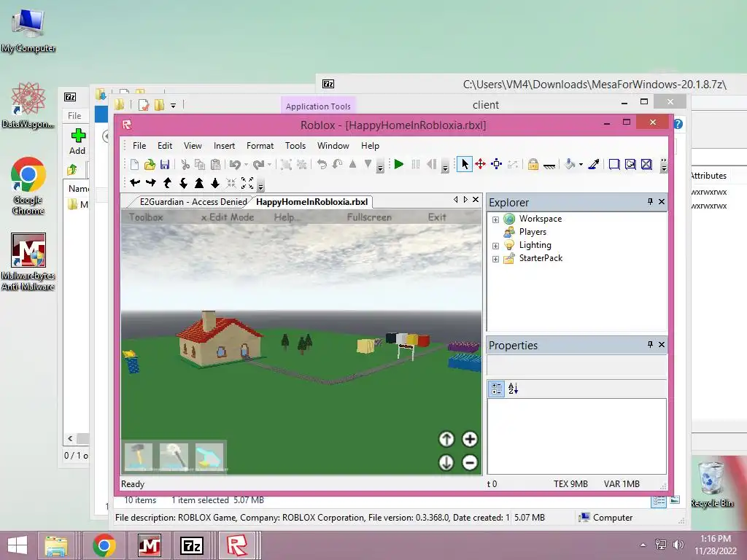Click the Copy icon in the toolbar
747x560 pixels.
[200, 164]
